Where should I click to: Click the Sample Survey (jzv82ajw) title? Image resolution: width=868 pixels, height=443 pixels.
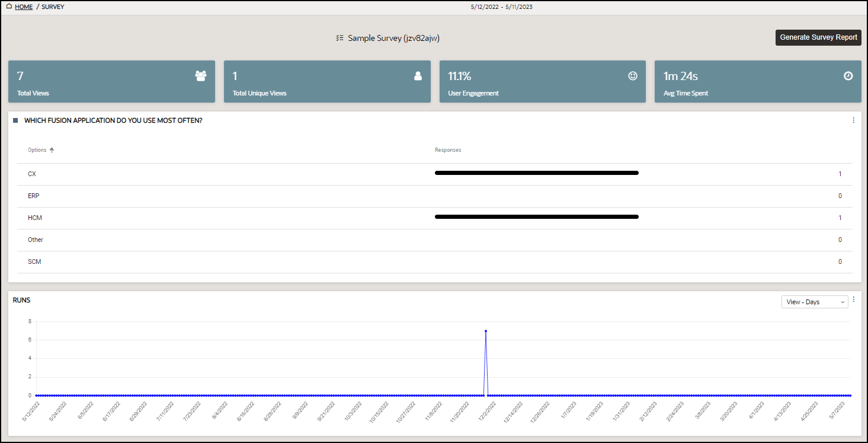393,38
